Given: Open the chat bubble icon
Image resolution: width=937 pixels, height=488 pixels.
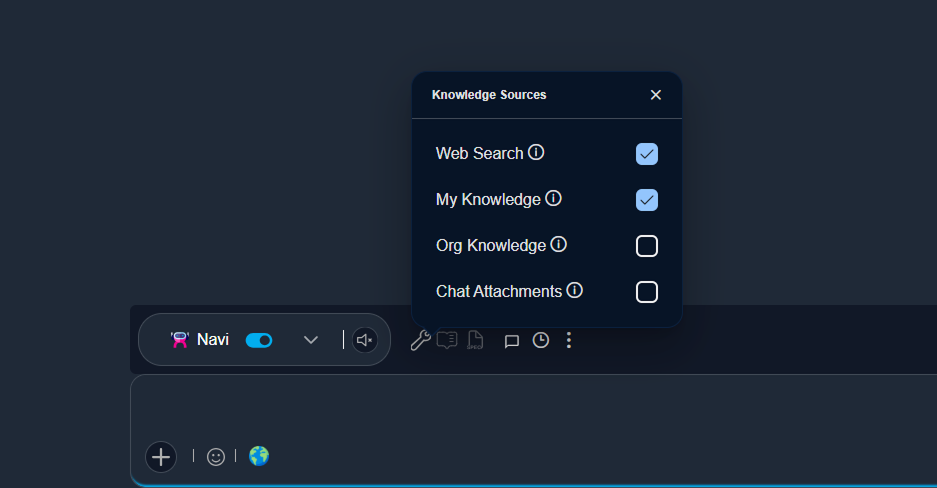Looking at the screenshot, I should click(x=511, y=341).
